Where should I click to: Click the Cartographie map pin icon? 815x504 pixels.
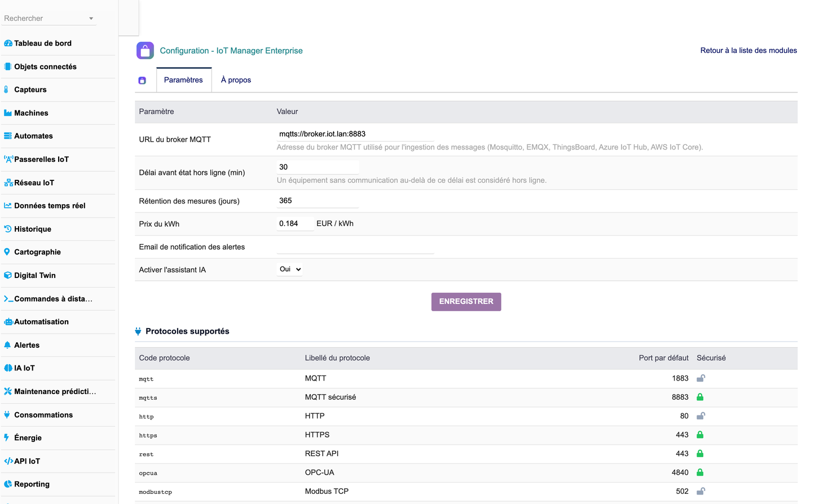click(x=7, y=252)
